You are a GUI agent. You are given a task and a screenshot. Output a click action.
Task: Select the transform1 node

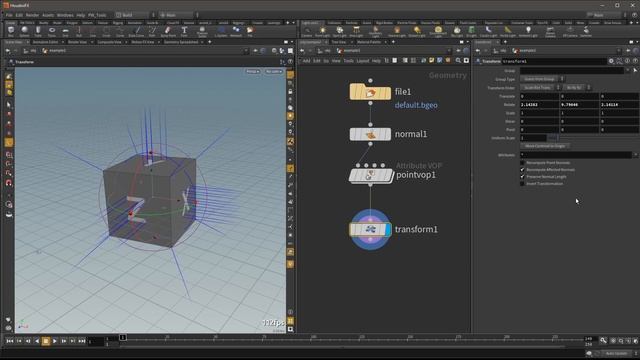[x=370, y=229]
